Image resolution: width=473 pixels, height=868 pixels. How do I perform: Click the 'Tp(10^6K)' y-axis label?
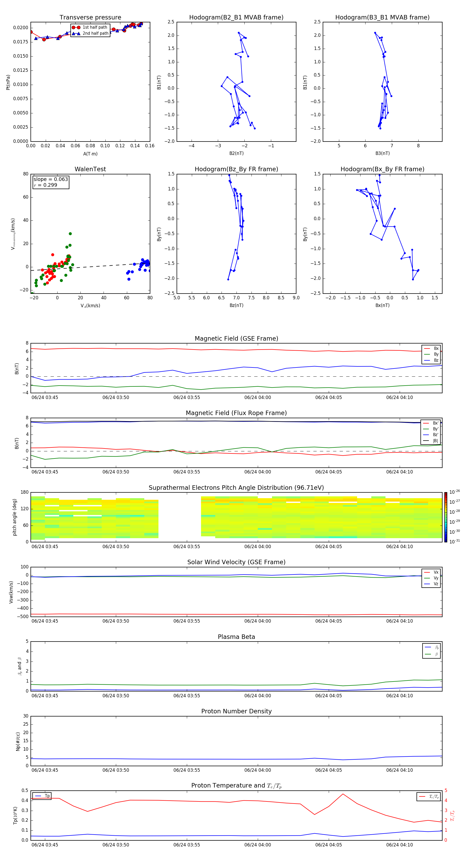15,815
